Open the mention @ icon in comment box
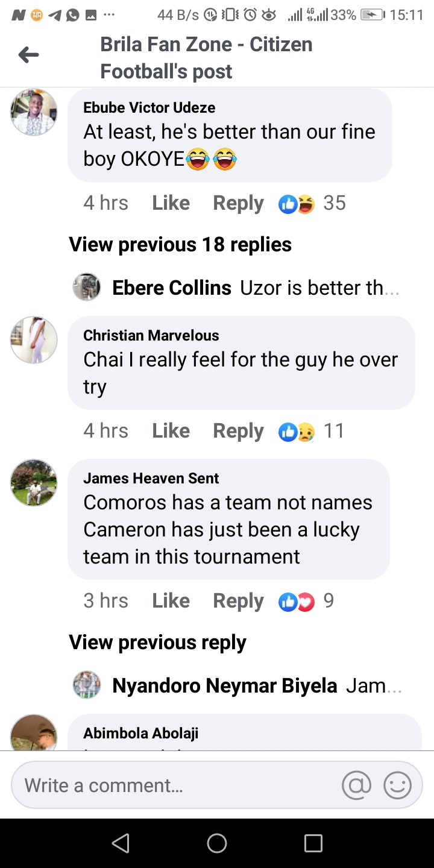The height and width of the screenshot is (868, 434). [356, 785]
